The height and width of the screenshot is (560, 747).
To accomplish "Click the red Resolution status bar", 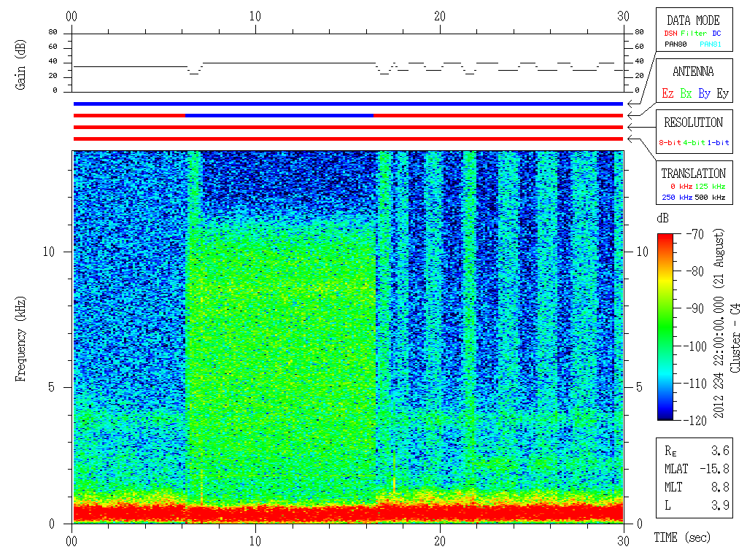I will click(x=348, y=127).
